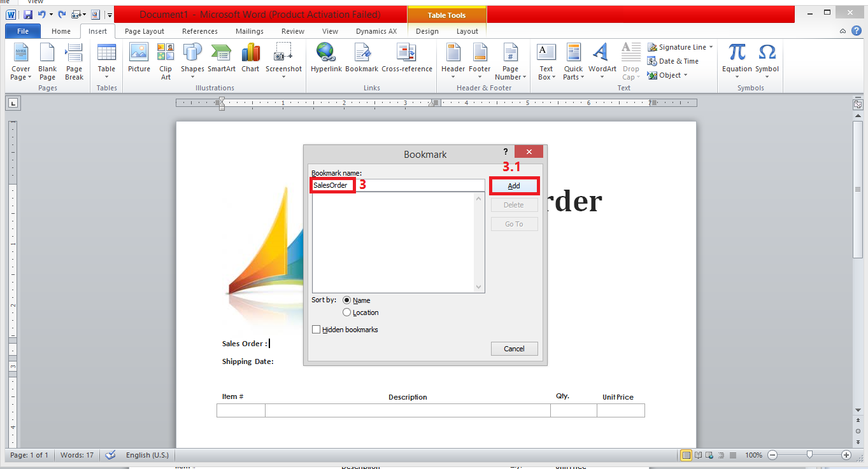Click the proofing errors status icon
This screenshot has height=469, width=868.
click(x=110, y=455)
